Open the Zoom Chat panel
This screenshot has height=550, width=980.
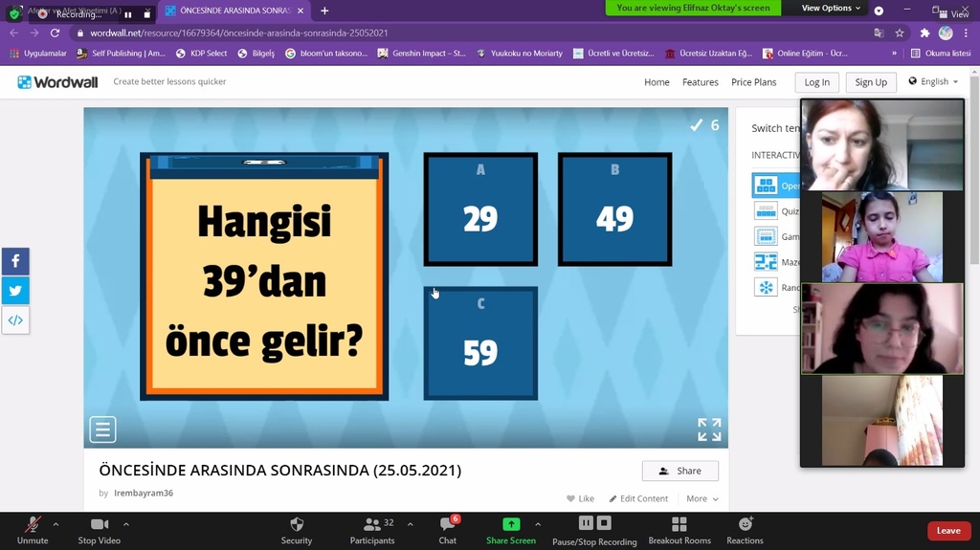pyautogui.click(x=448, y=530)
